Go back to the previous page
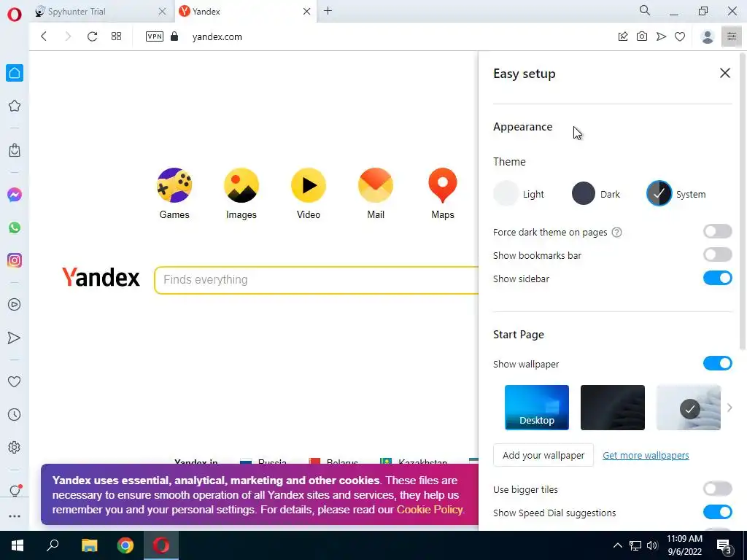Image resolution: width=747 pixels, height=560 pixels. (x=44, y=36)
